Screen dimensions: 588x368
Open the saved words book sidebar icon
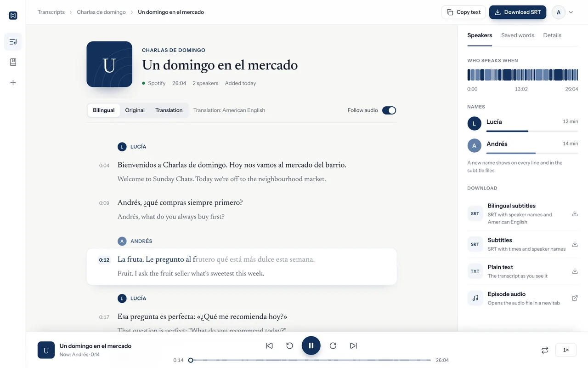(x=13, y=62)
